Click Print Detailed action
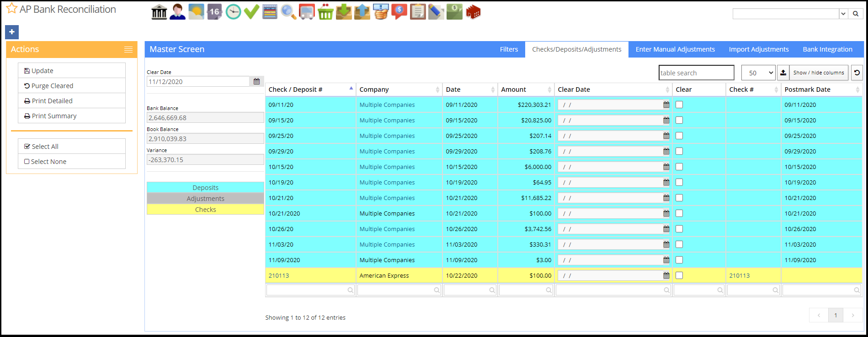The height and width of the screenshot is (337, 868). (x=72, y=101)
